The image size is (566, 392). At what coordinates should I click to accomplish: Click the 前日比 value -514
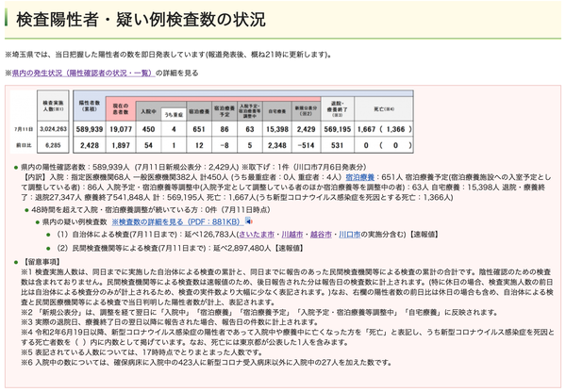(x=306, y=145)
